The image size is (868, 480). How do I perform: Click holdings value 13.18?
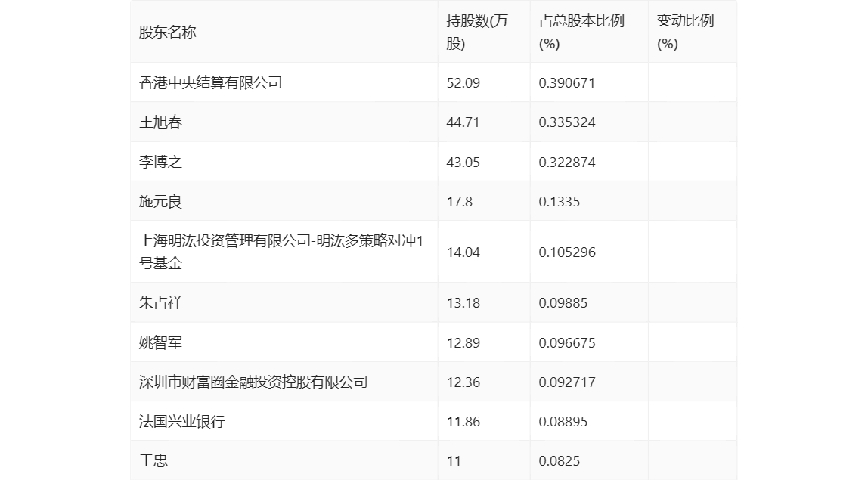tap(463, 303)
